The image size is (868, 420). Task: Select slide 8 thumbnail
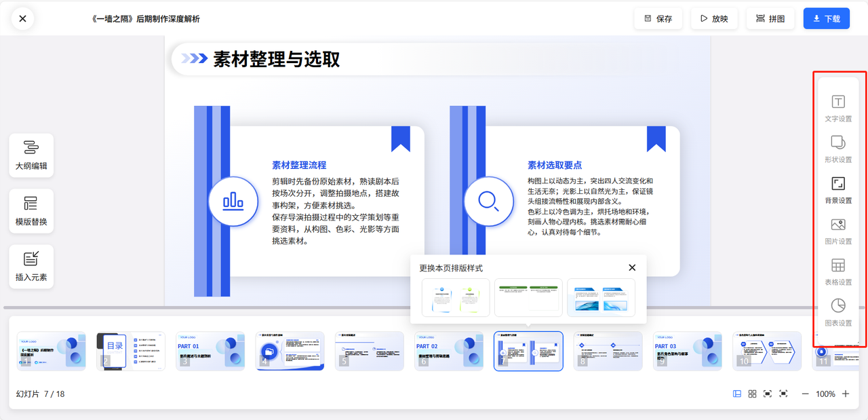pos(608,351)
